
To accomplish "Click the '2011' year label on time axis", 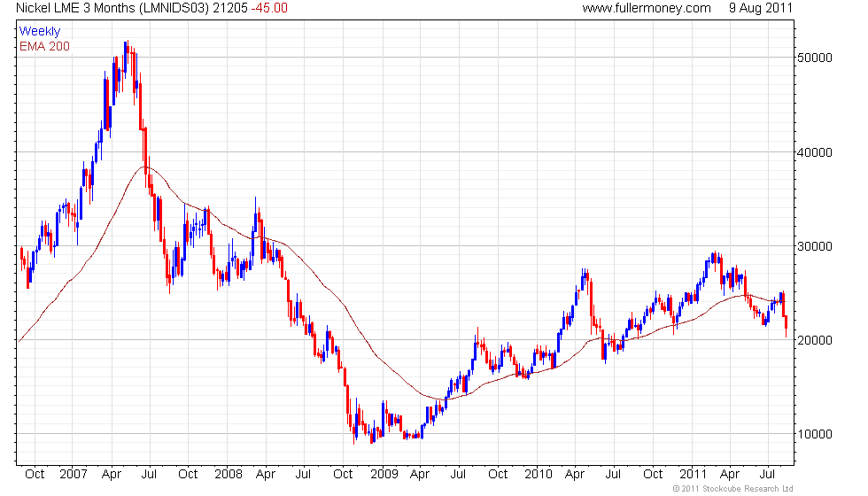I will (693, 475).
